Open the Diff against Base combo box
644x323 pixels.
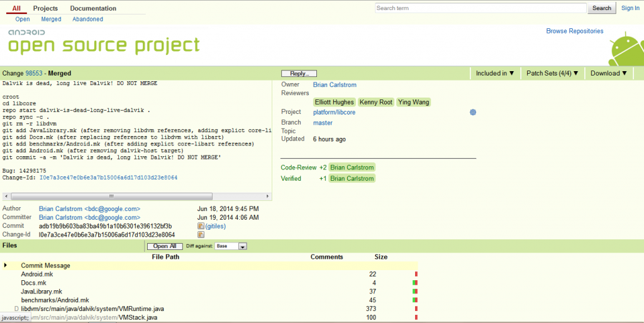[x=231, y=246]
